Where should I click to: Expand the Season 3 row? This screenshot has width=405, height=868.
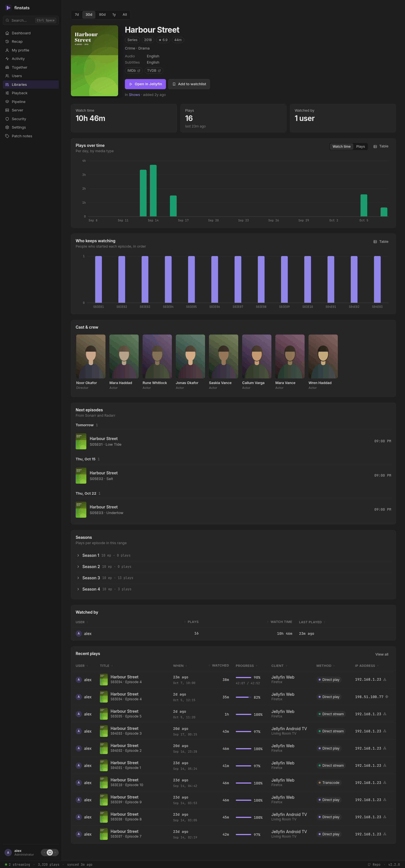coord(233,578)
